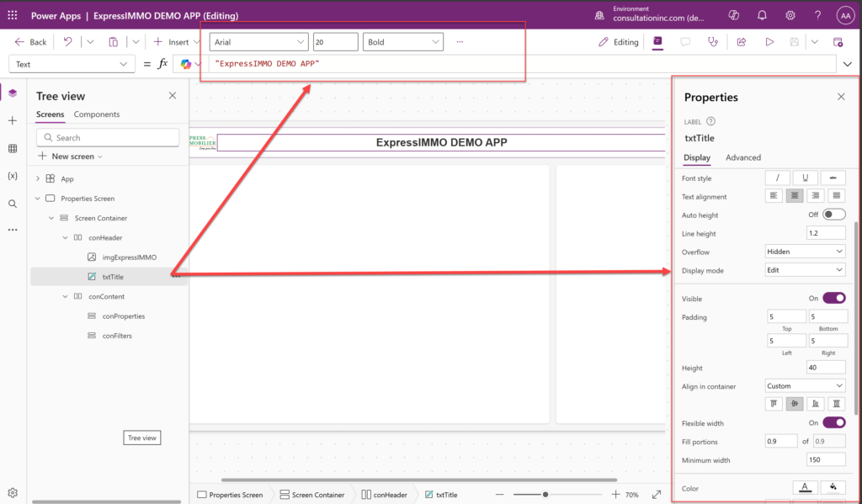Apply underline font style
This screenshot has height=504, width=862.
[x=806, y=178]
